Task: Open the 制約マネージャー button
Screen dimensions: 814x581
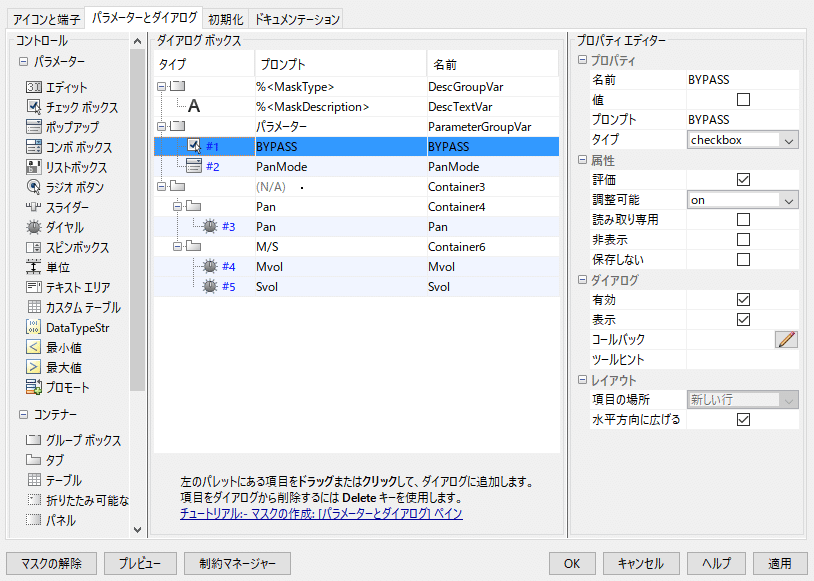Action: (x=237, y=563)
